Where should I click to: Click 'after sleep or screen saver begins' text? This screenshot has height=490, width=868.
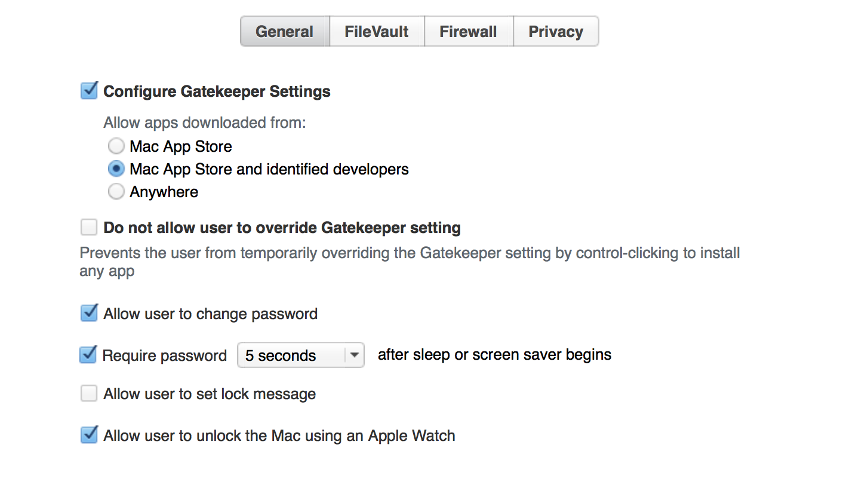pyautogui.click(x=494, y=354)
